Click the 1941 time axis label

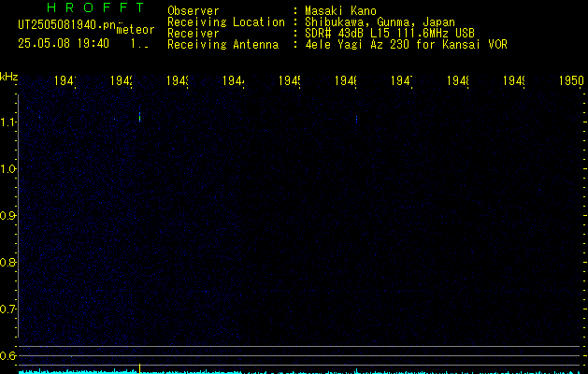click(x=65, y=81)
